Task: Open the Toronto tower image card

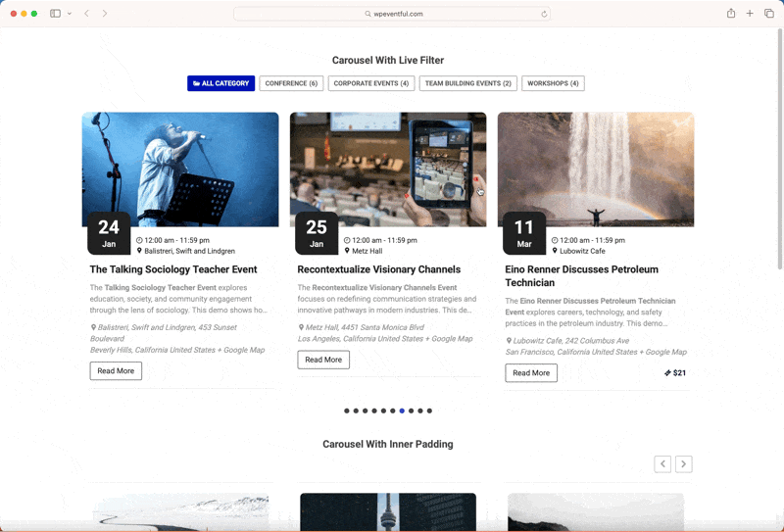Action: point(388,512)
